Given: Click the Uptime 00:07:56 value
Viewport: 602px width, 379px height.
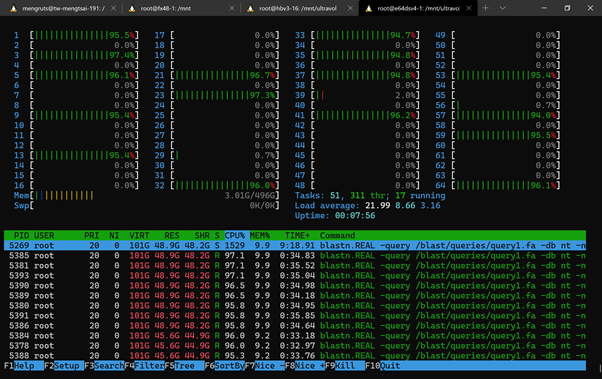Looking at the screenshot, I should pyautogui.click(x=355, y=215).
